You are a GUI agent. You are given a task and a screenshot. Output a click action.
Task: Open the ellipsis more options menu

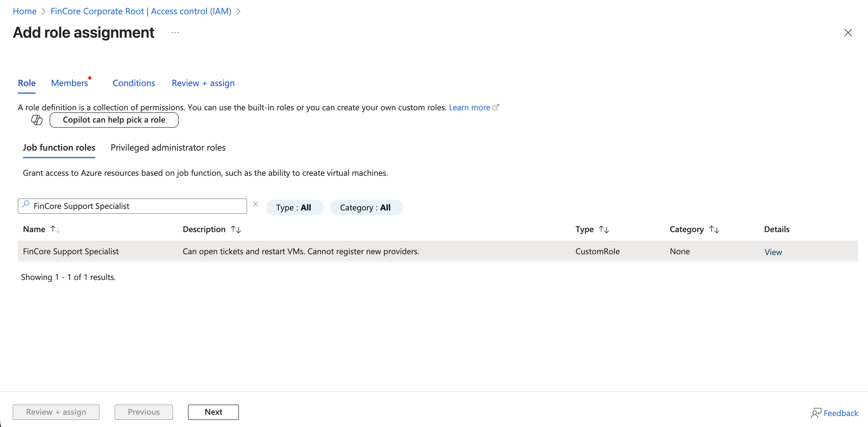[x=175, y=33]
